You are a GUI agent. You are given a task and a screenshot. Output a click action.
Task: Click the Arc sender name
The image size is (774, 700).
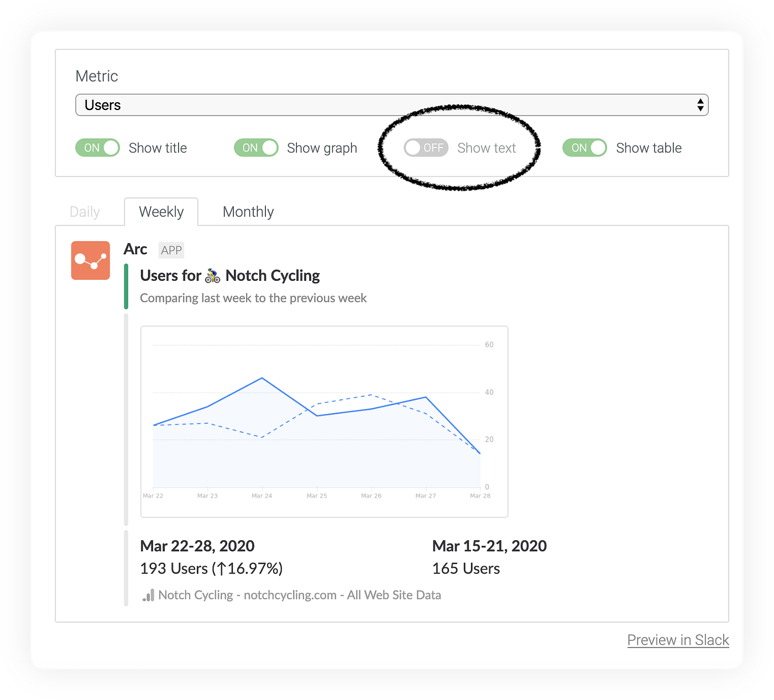(135, 249)
